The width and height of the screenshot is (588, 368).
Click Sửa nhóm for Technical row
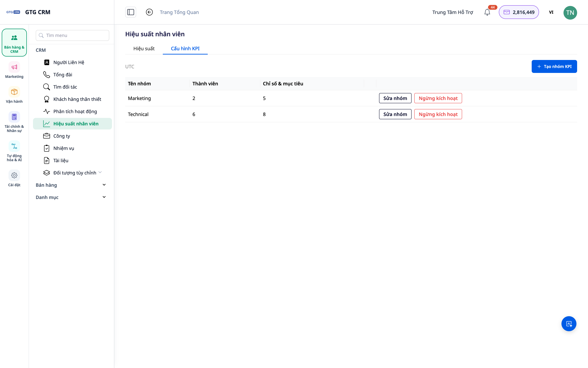pos(395,114)
